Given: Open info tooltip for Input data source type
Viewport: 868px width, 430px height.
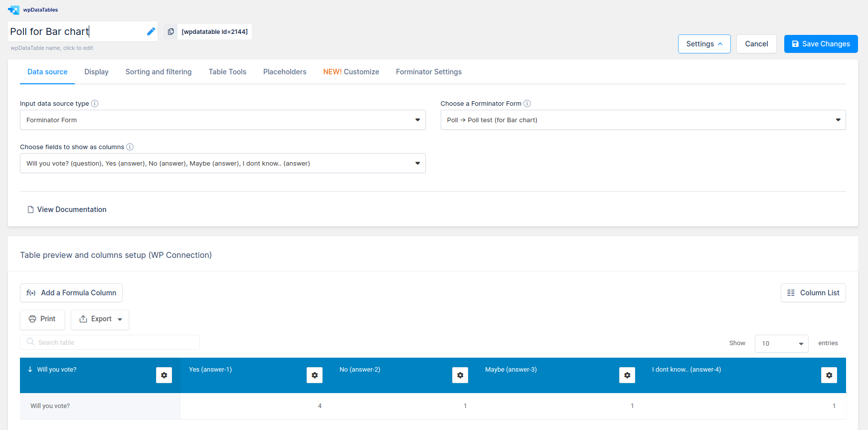Looking at the screenshot, I should point(95,103).
